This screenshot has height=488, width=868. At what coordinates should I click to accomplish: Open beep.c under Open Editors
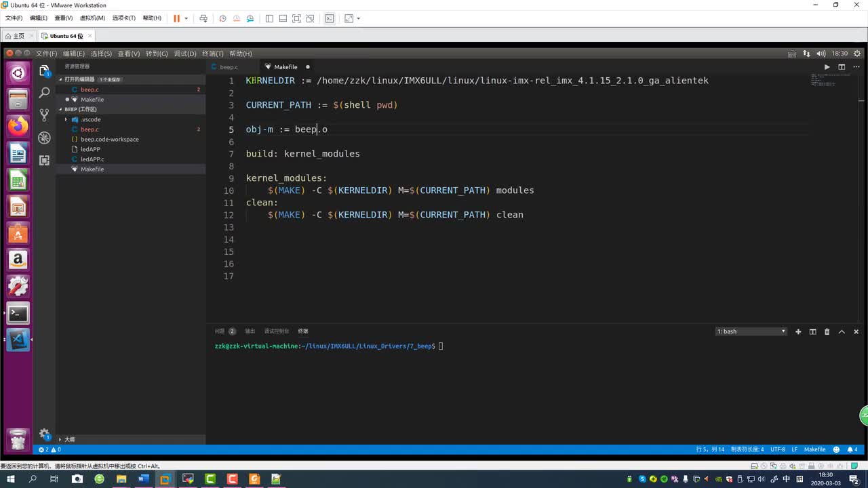click(x=90, y=89)
